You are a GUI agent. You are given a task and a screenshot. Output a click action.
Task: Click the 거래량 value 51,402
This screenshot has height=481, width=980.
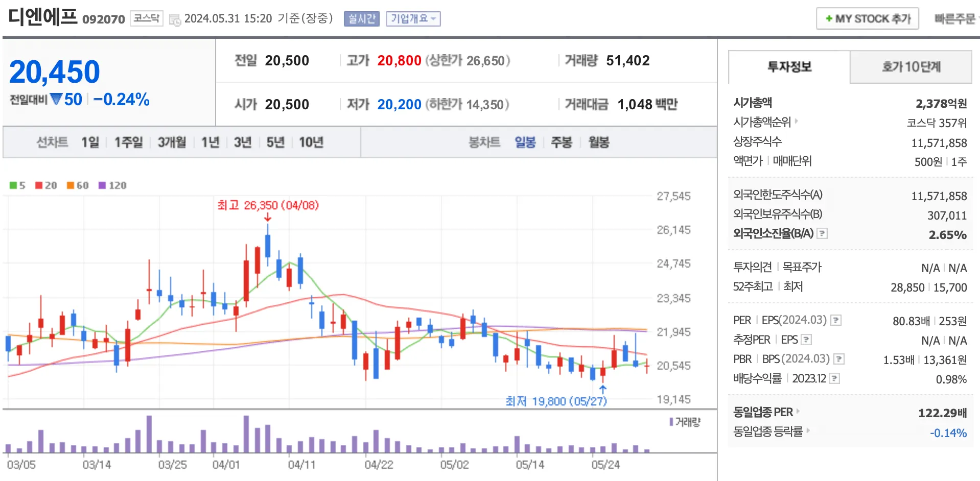pyautogui.click(x=628, y=61)
